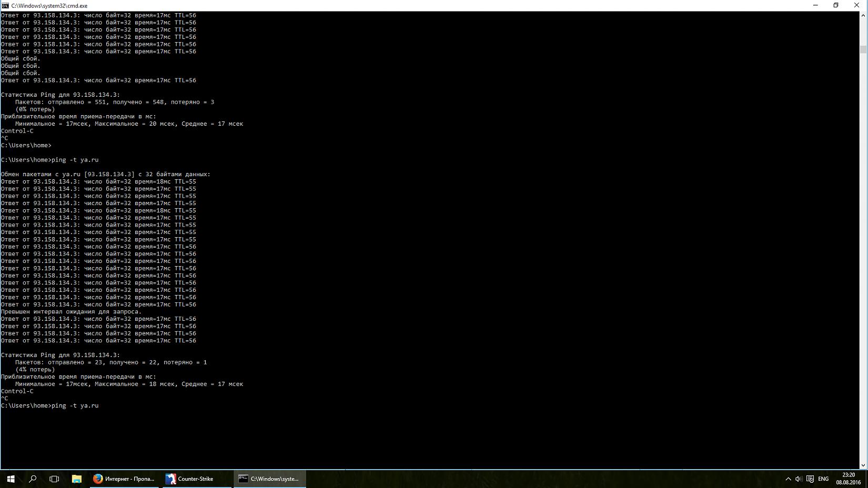The height and width of the screenshot is (488, 868).
Task: Click the console vertical scrollbar thumb
Action: 863,49
